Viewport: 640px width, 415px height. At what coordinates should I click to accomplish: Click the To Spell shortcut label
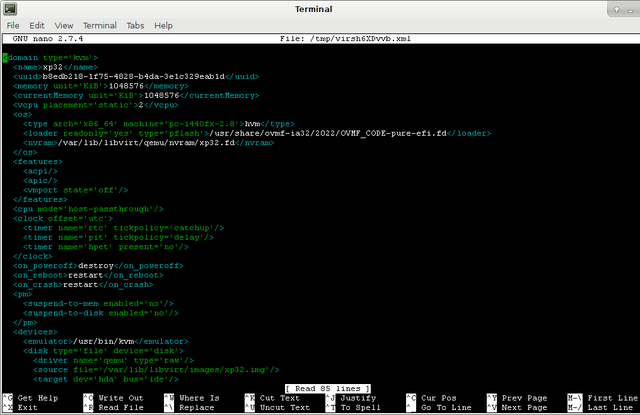[x=360, y=407]
